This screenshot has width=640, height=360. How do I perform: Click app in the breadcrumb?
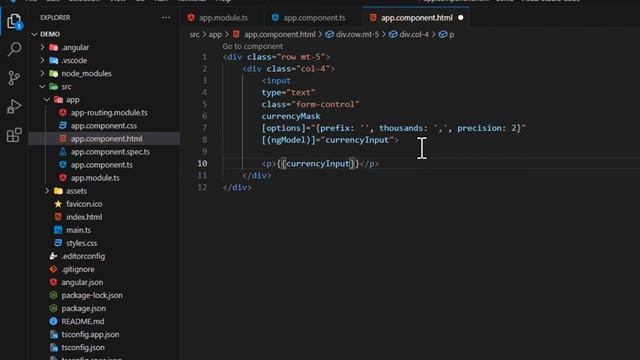(215, 35)
